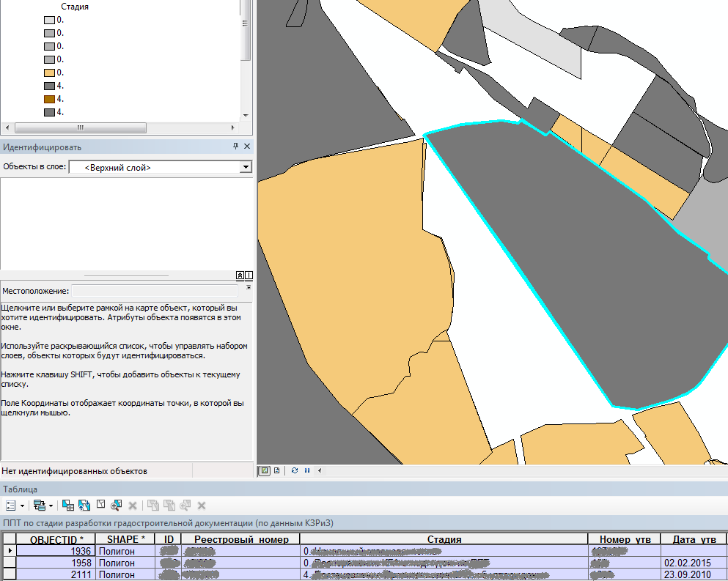Click the Delete Selected icon in table toolbar

(133, 506)
